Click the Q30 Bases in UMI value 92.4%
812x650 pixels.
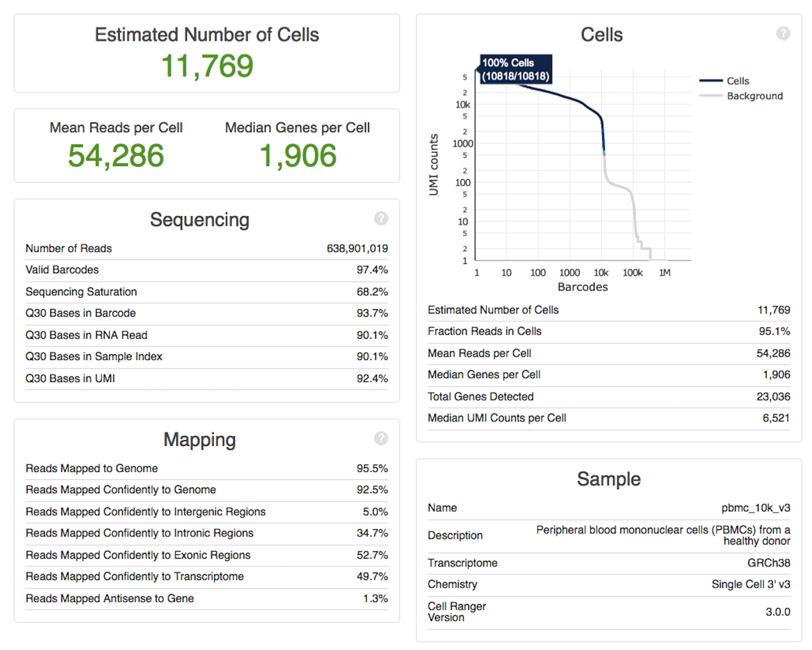coord(372,378)
